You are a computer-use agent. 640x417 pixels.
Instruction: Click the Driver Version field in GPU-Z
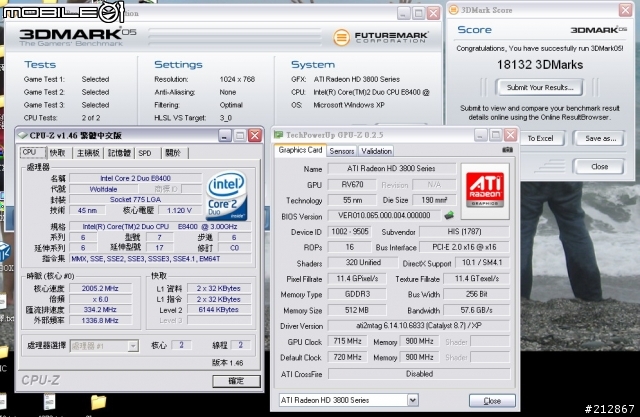(x=419, y=326)
